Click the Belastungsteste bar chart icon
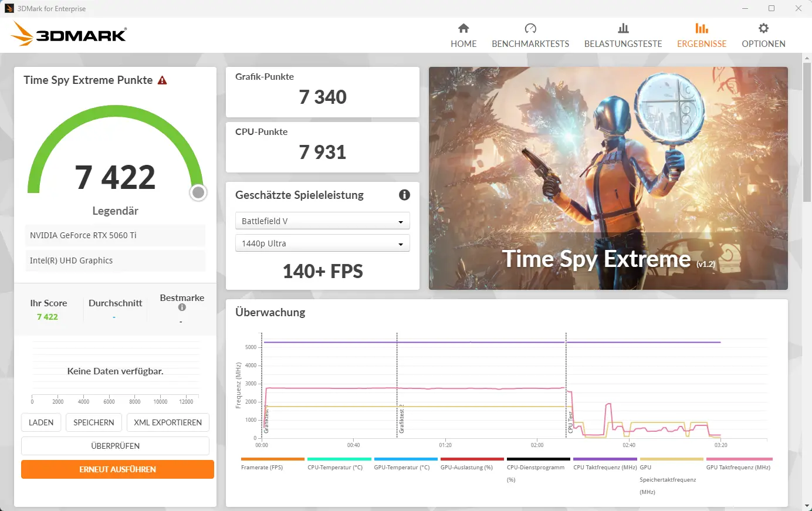The width and height of the screenshot is (812, 511). click(623, 28)
